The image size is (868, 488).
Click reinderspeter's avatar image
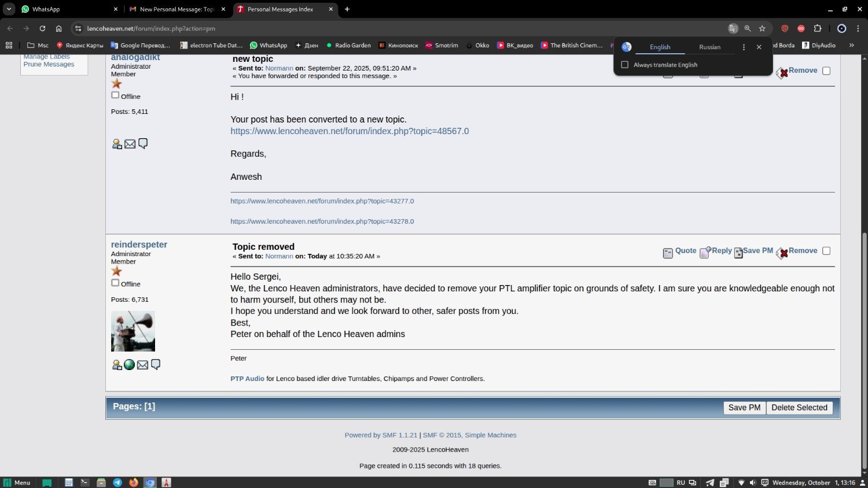(x=133, y=331)
